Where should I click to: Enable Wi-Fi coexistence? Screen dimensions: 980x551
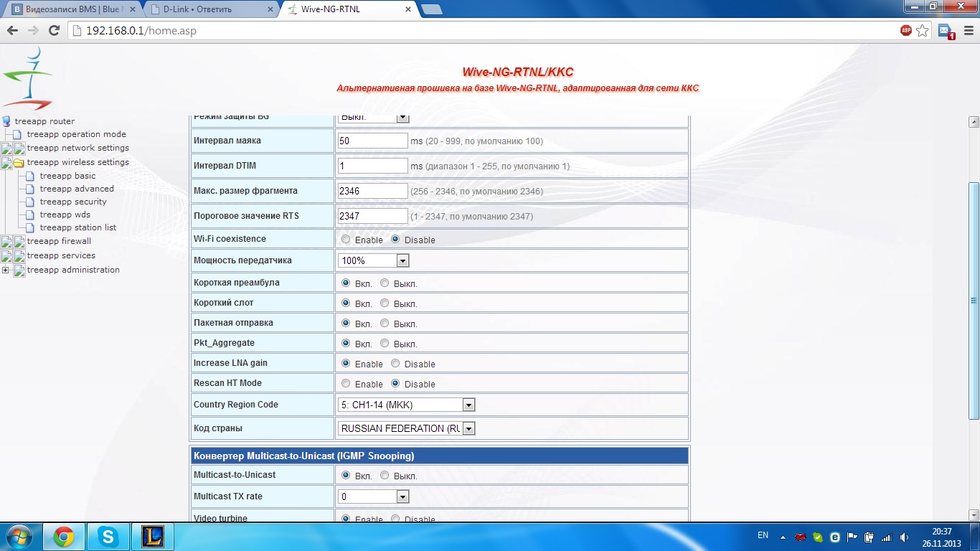[x=347, y=240]
